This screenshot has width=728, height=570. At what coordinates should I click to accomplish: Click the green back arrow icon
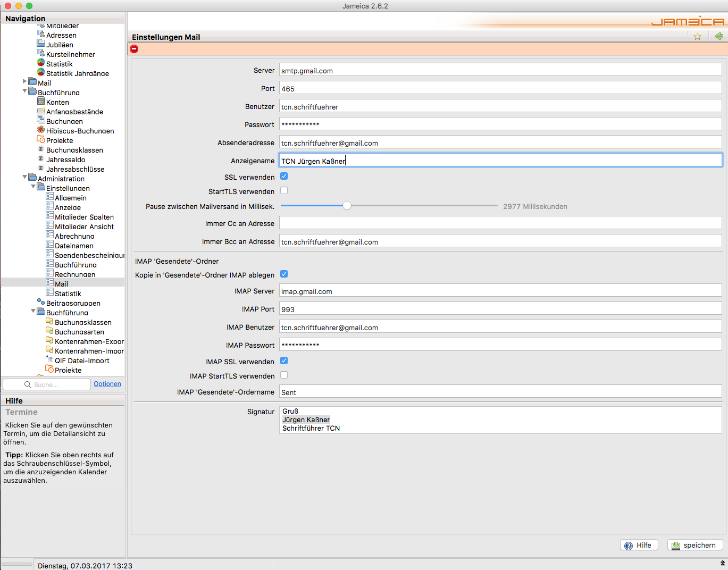(719, 36)
